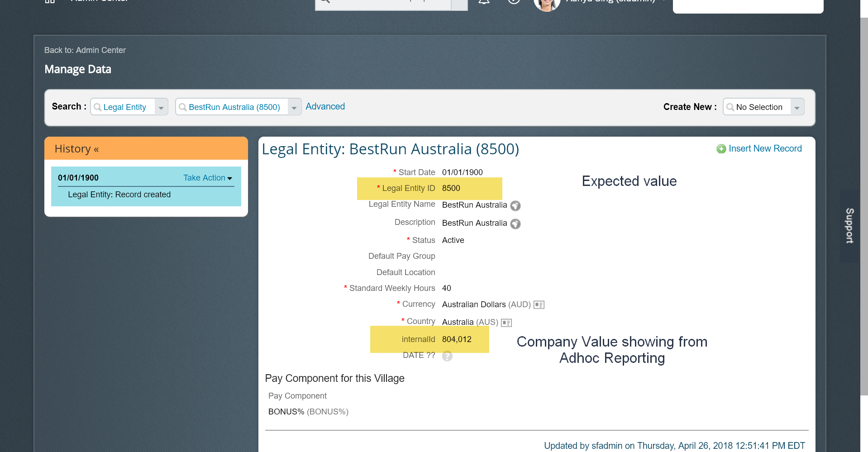Click the Standard Weekly Hours value 40
Viewport: 868px width, 452px height.
click(x=447, y=288)
